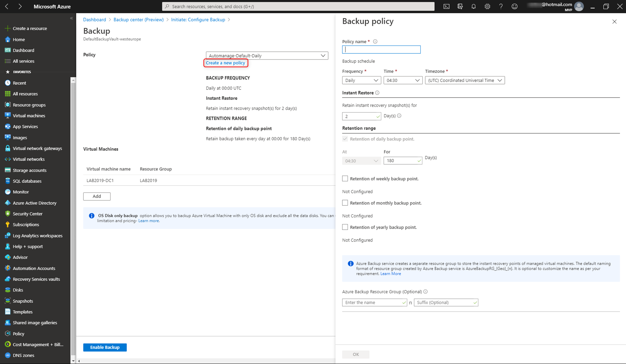Screen dimensions: 626x364
Task: Click Learn more in OS Disk info
Action: click(148, 221)
